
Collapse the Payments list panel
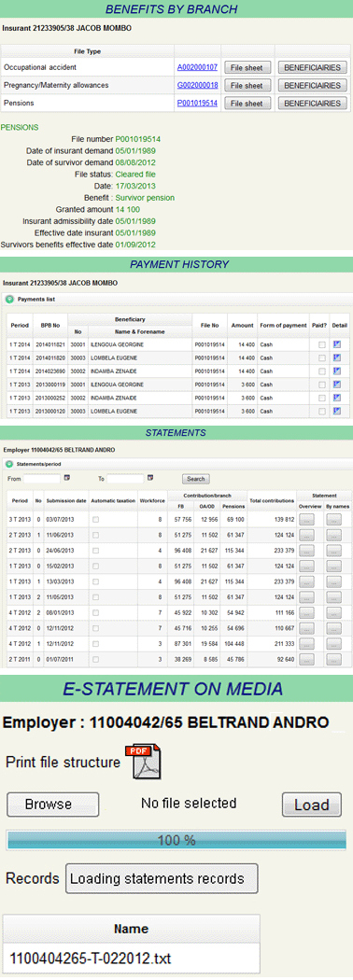click(x=8, y=300)
